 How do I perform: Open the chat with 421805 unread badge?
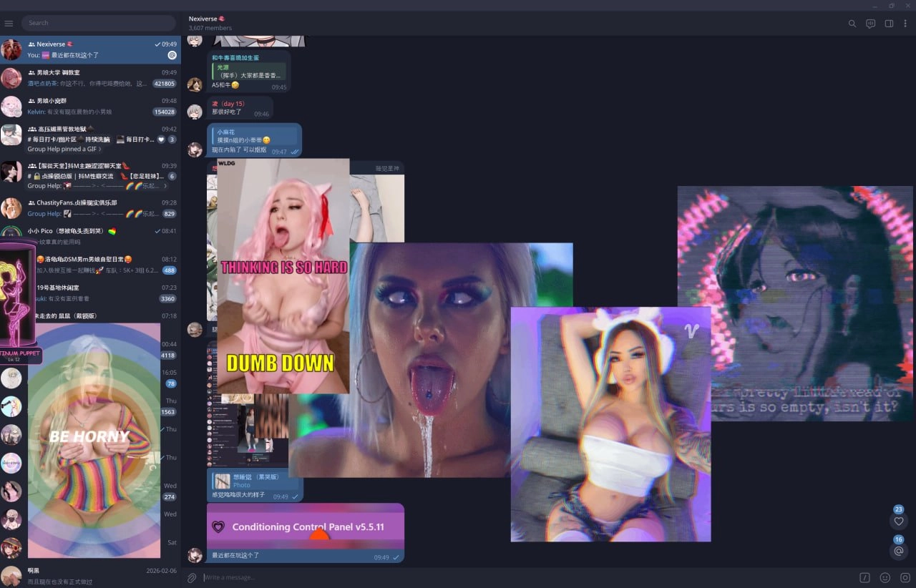coord(90,78)
